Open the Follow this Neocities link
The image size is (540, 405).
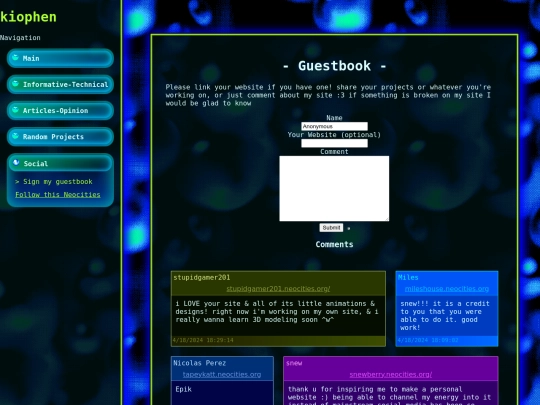click(x=58, y=195)
